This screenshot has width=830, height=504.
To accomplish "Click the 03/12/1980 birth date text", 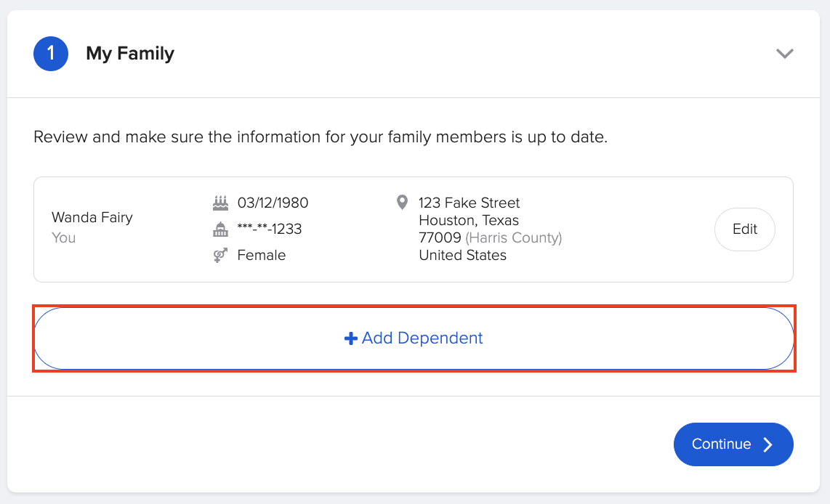I will [273, 202].
